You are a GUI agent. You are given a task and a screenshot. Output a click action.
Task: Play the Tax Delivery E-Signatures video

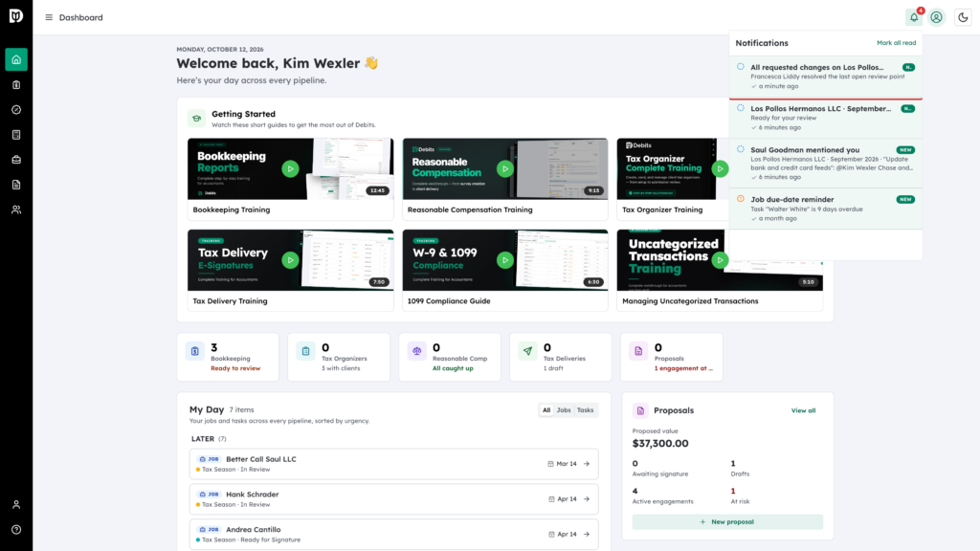pyautogui.click(x=290, y=260)
